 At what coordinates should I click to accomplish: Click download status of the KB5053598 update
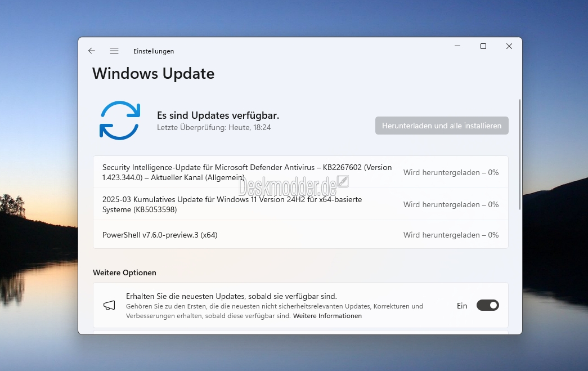pos(451,204)
